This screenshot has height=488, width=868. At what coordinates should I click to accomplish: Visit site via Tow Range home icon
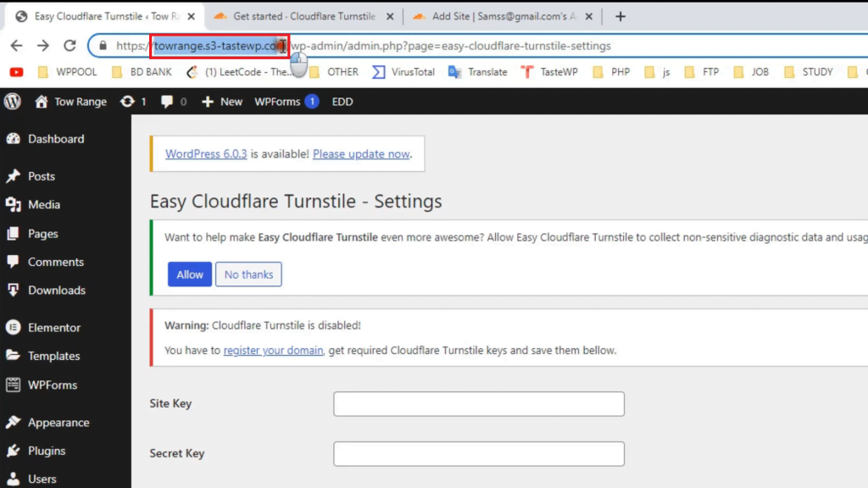(x=70, y=102)
